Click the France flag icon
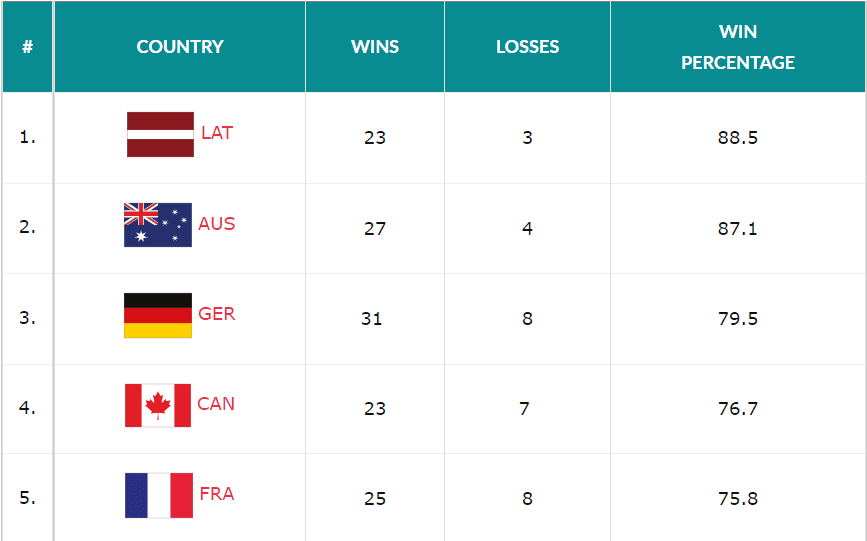Image resolution: width=867 pixels, height=541 pixels. click(159, 496)
